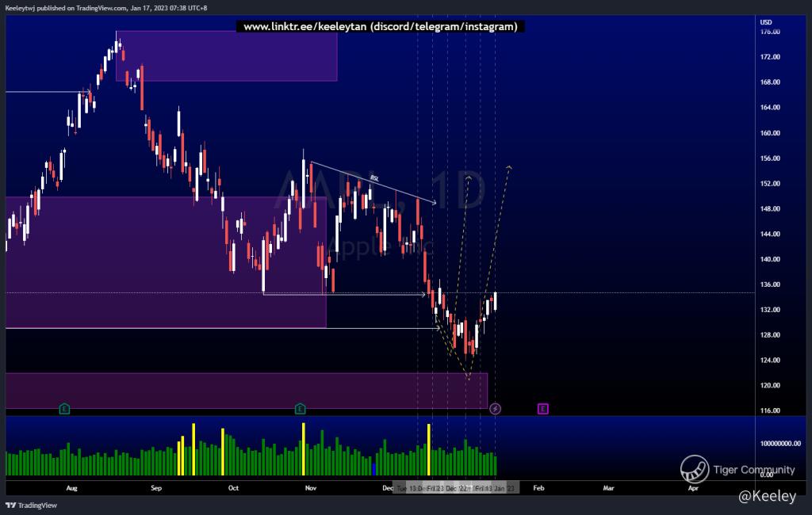Click the 132.00 price axis label
This screenshot has width=812, height=515.
pyautogui.click(x=770, y=310)
